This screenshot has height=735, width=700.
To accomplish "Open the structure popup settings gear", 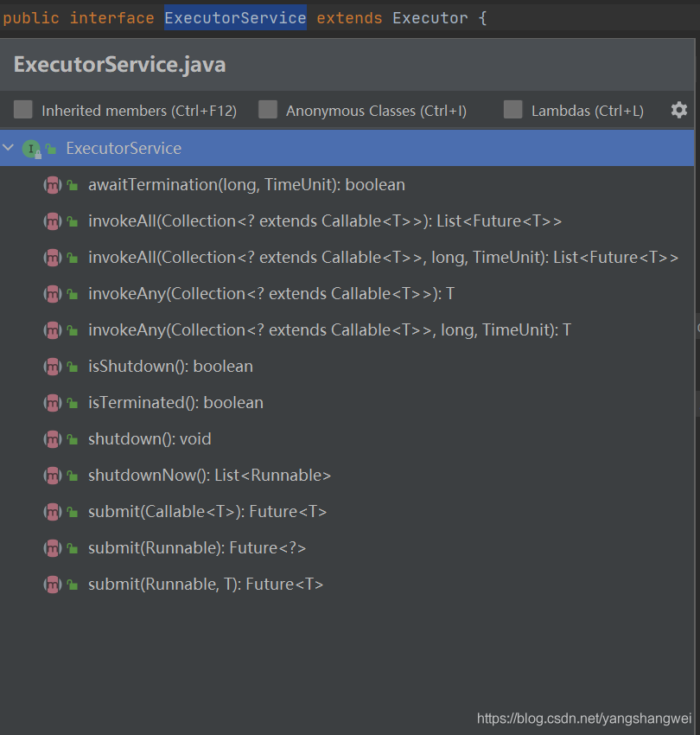I will (679, 110).
